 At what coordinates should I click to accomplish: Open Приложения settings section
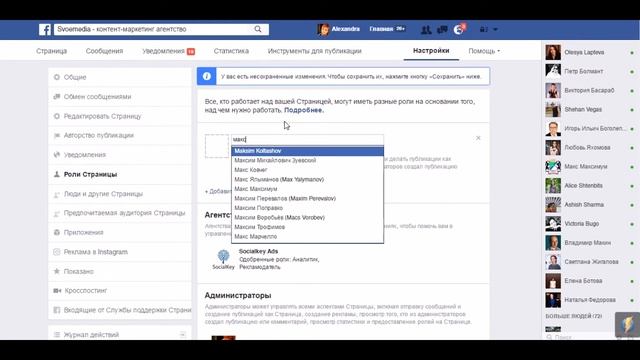120,233
